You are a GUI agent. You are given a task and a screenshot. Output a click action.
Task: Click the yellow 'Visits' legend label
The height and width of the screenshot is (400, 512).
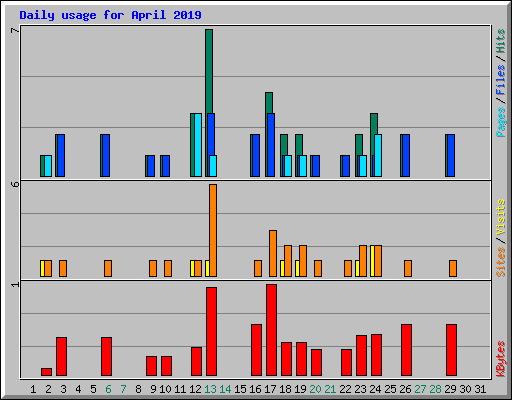(500, 217)
